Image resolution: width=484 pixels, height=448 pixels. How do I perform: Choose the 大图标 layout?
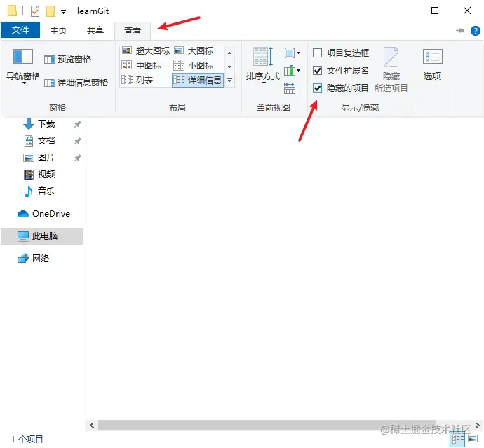pos(194,50)
